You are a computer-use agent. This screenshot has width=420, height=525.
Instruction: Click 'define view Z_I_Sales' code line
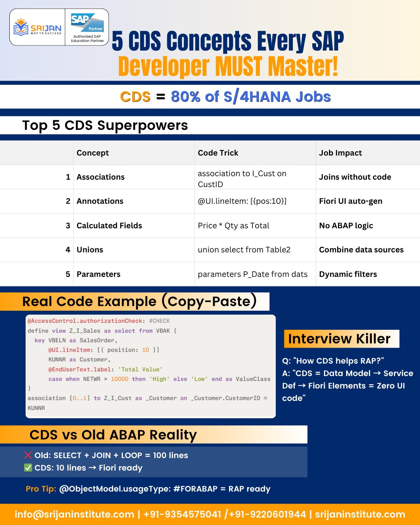tap(102, 331)
